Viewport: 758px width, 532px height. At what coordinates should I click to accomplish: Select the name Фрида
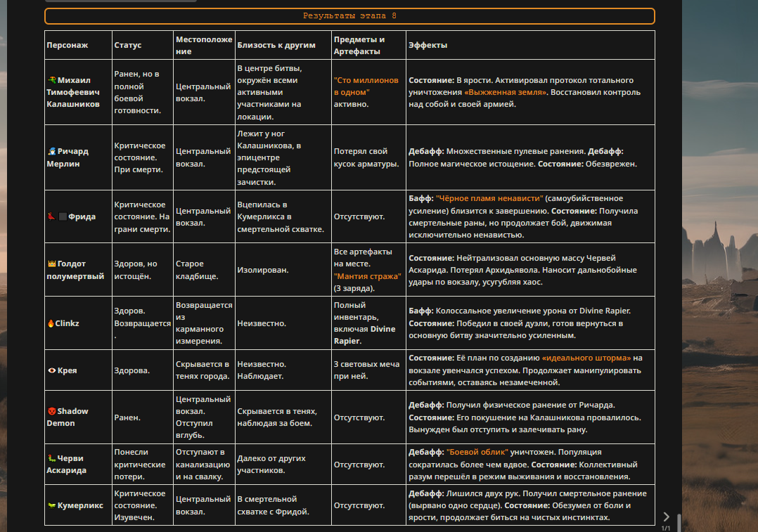click(x=82, y=216)
